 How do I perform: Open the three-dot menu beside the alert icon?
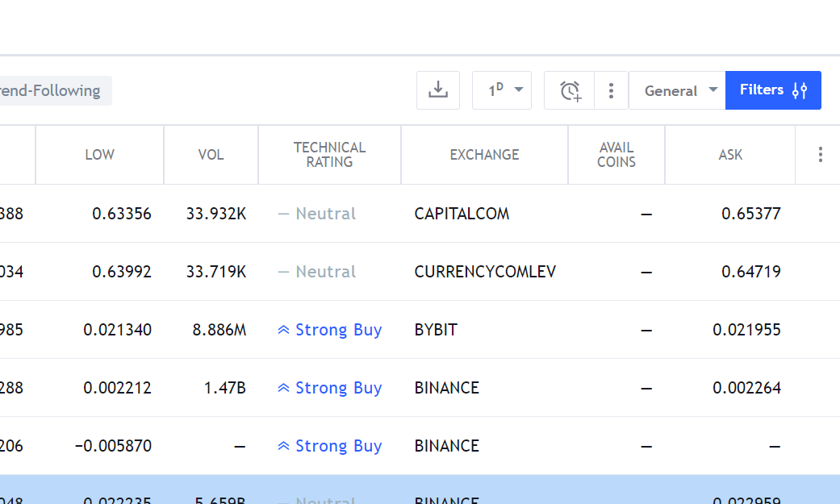tap(611, 90)
